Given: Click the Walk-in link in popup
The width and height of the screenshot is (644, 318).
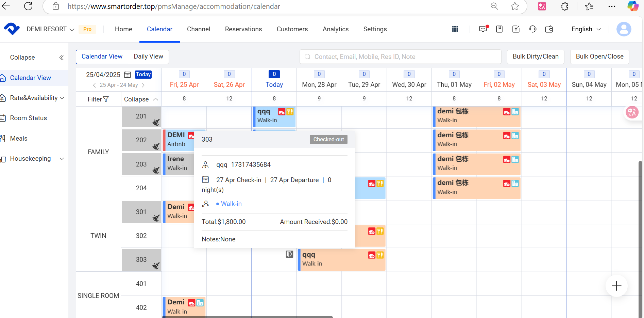Looking at the screenshot, I should [231, 204].
